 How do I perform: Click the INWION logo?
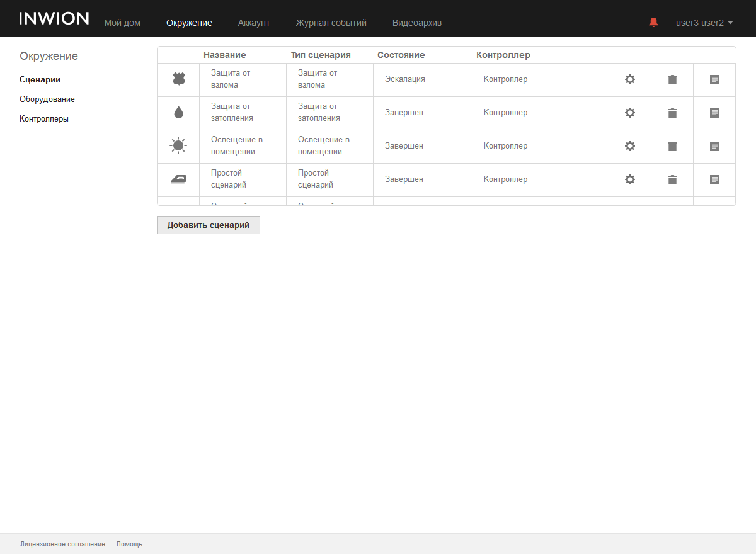click(54, 18)
